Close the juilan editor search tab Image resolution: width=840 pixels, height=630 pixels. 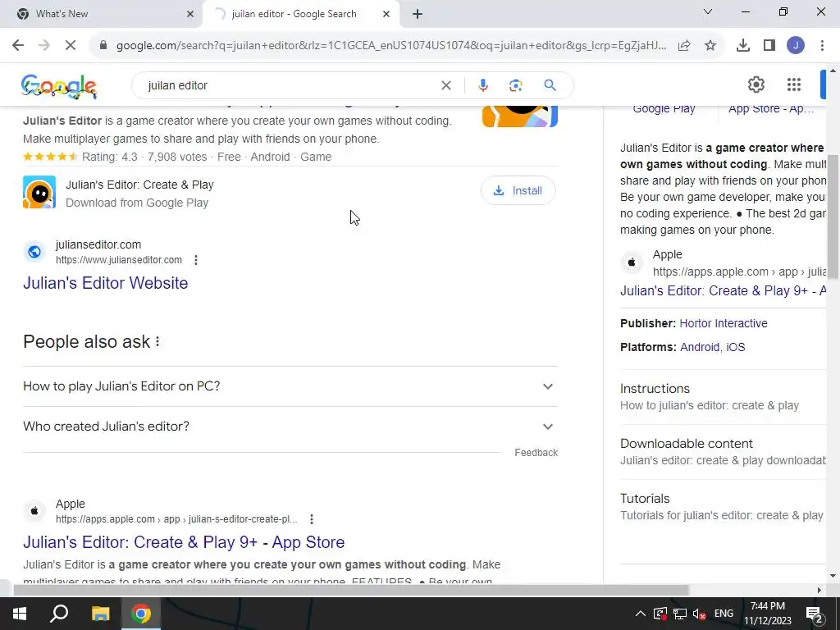(x=386, y=14)
